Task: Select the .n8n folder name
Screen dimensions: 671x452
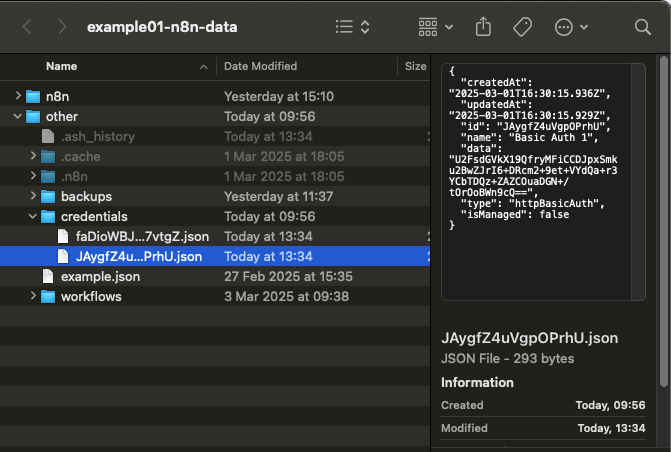Action: coord(74,177)
